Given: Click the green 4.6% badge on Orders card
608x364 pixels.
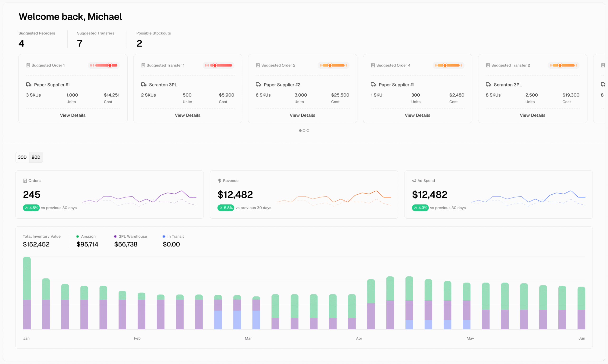Looking at the screenshot, I should coord(31,208).
